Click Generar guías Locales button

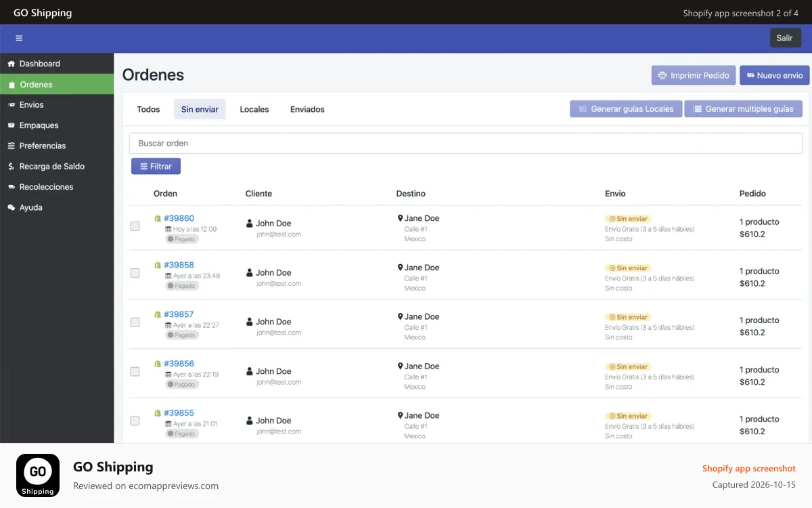tap(626, 109)
